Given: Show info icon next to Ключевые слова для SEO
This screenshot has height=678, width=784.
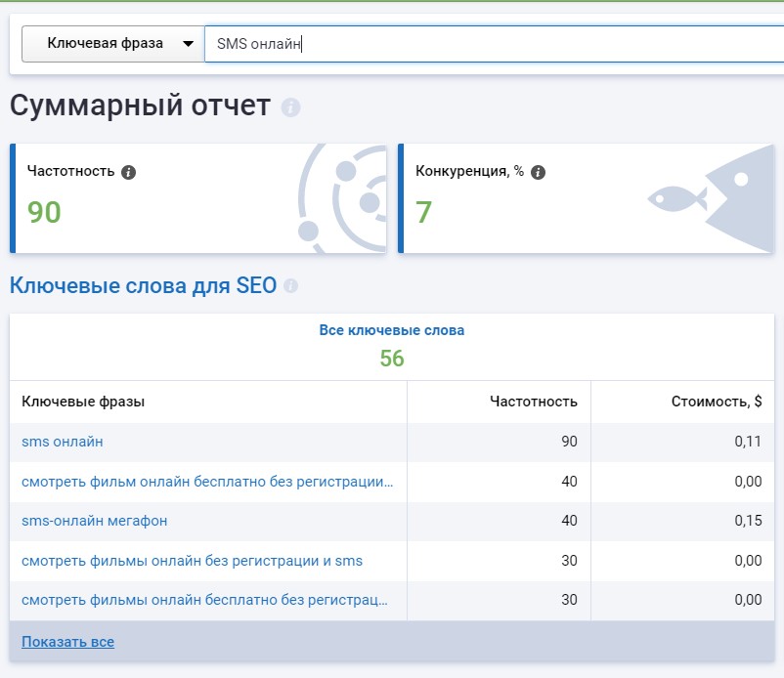Looking at the screenshot, I should [290, 286].
